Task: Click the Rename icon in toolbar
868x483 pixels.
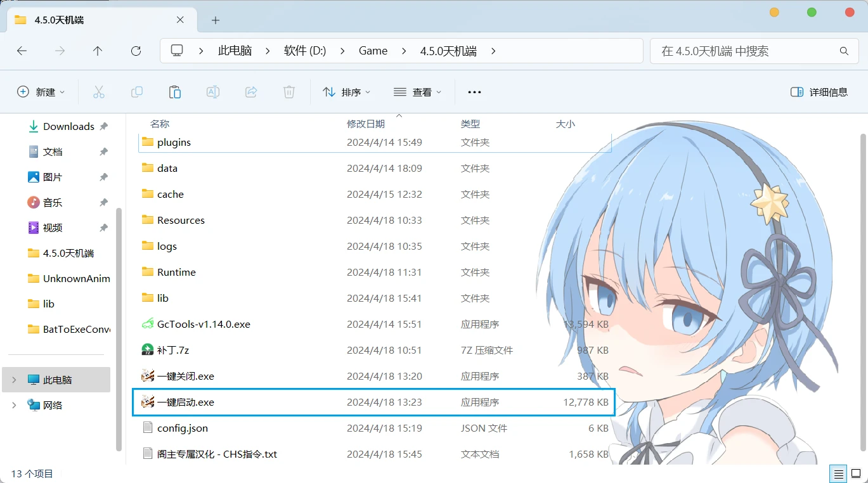Action: pos(213,92)
